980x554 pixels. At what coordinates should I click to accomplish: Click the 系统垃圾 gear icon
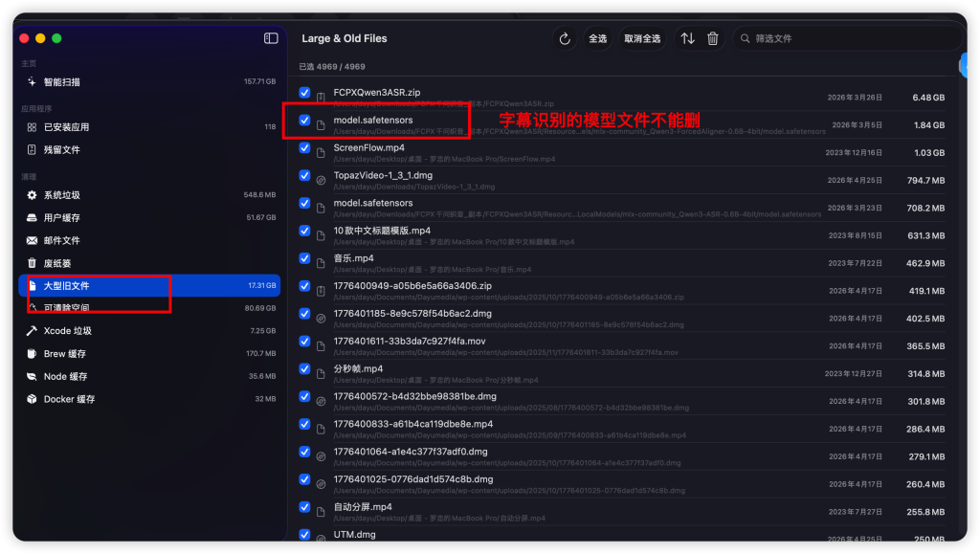pyautogui.click(x=32, y=195)
